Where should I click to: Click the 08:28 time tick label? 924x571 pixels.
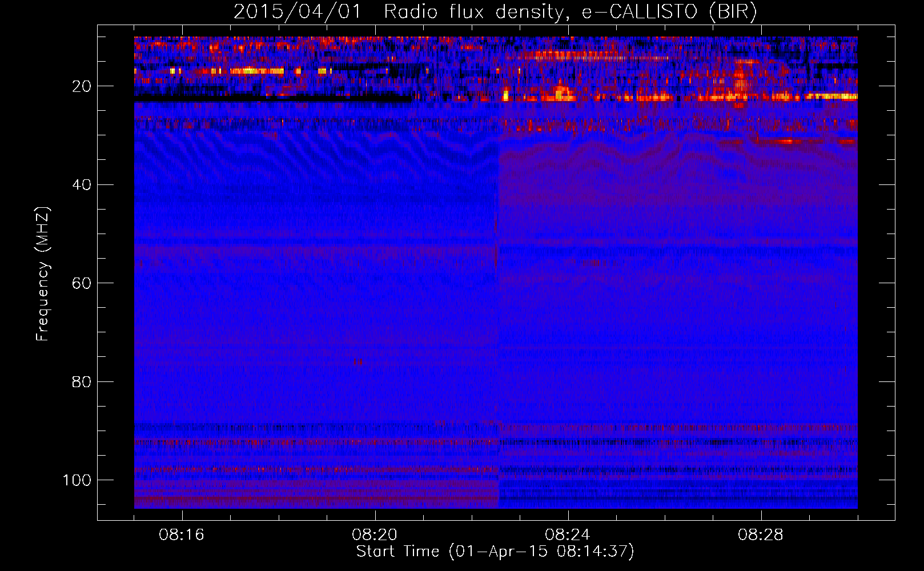pyautogui.click(x=761, y=535)
